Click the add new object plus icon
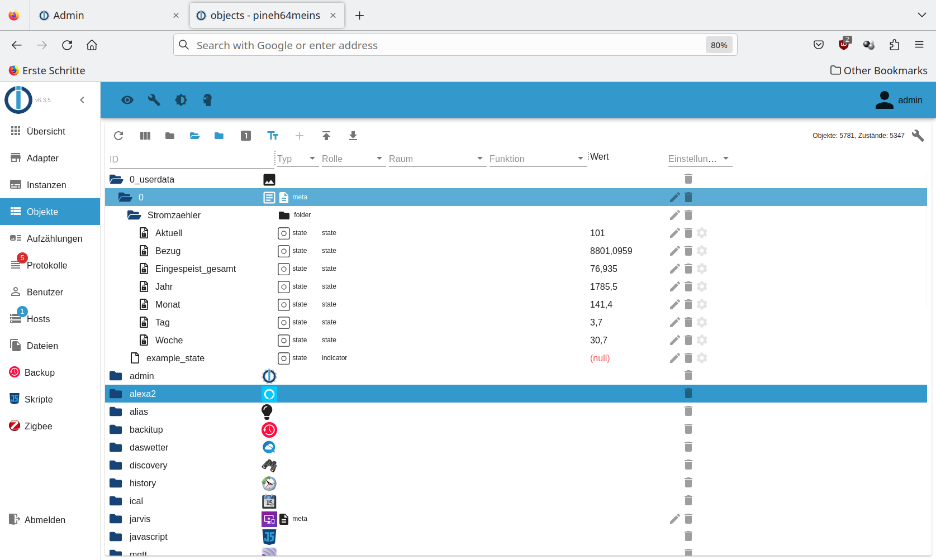Image resolution: width=936 pixels, height=560 pixels. click(300, 136)
